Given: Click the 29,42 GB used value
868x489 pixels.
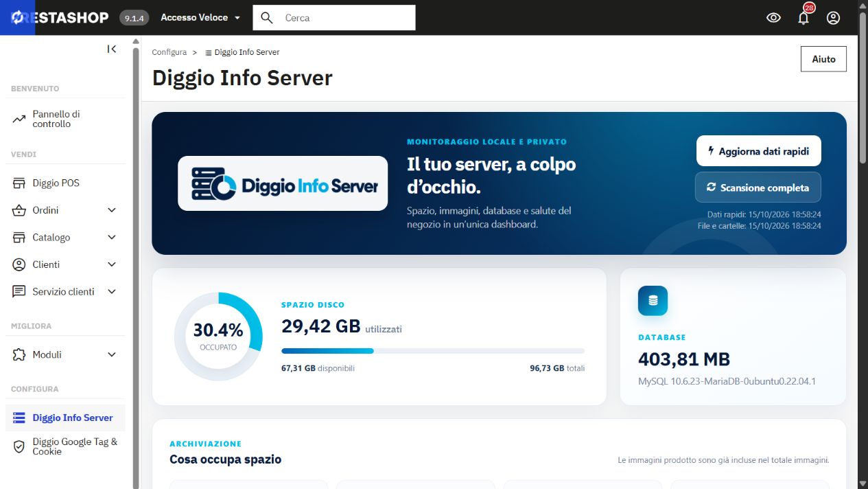Looking at the screenshot, I should [x=321, y=326].
